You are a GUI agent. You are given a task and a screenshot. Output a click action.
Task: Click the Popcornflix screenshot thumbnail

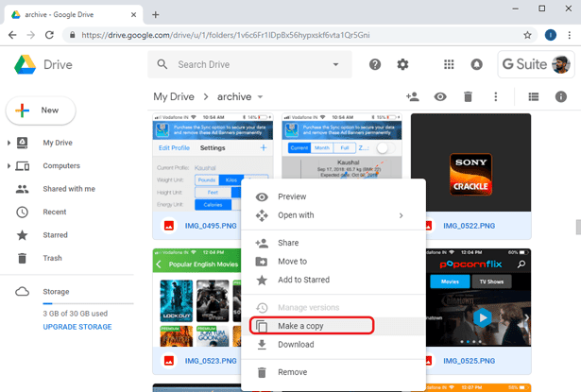tap(478, 298)
